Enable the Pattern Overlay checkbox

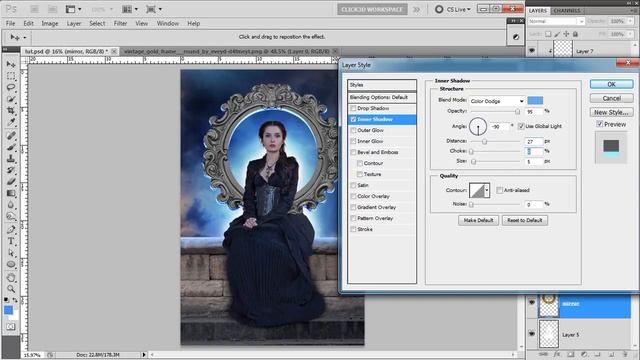point(353,218)
